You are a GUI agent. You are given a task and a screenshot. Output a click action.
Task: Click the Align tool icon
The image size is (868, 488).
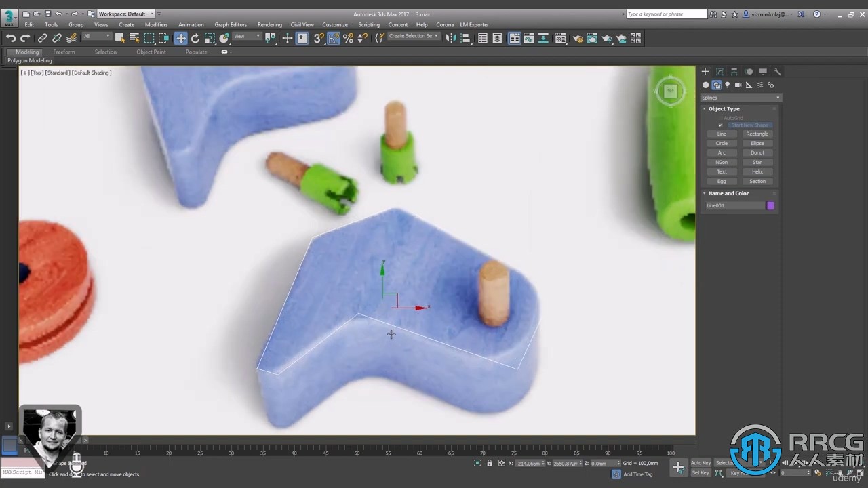[466, 39]
